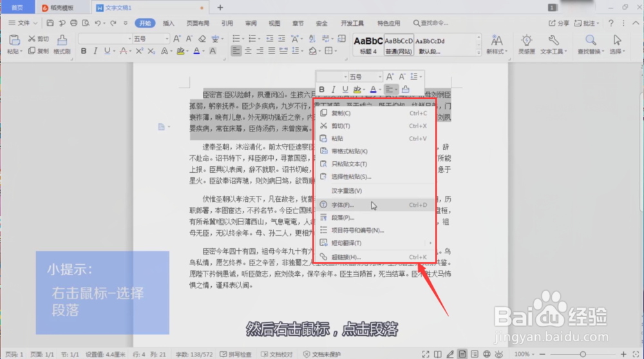Click the Text Tools (文字工具) wrench icon
Viewport: 644px width, 359px height.
point(553,41)
